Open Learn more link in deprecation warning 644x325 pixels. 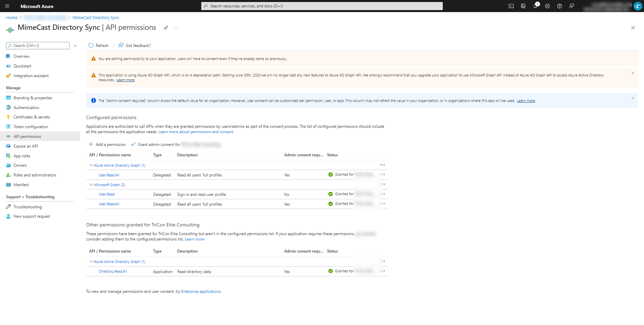(125, 80)
